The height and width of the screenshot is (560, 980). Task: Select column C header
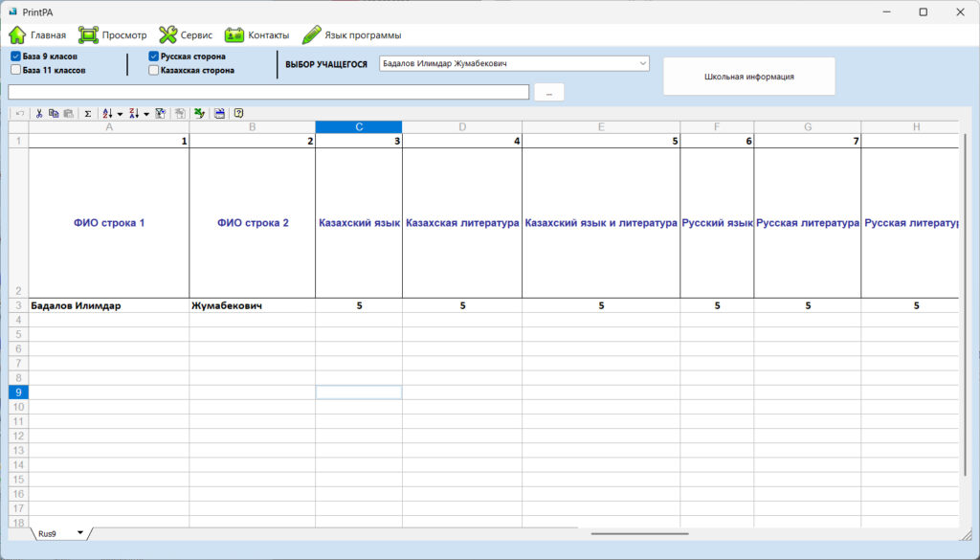[359, 127]
